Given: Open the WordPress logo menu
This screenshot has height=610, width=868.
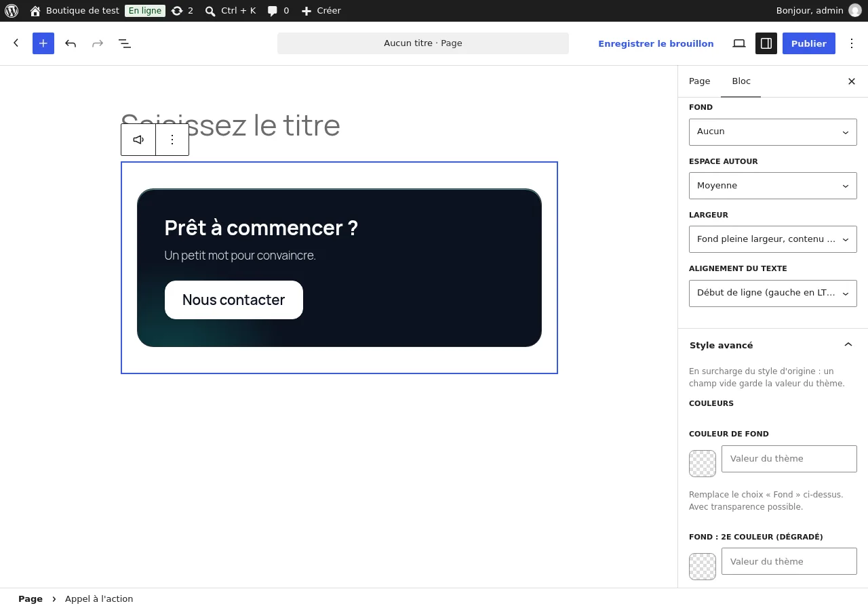Looking at the screenshot, I should (12, 11).
